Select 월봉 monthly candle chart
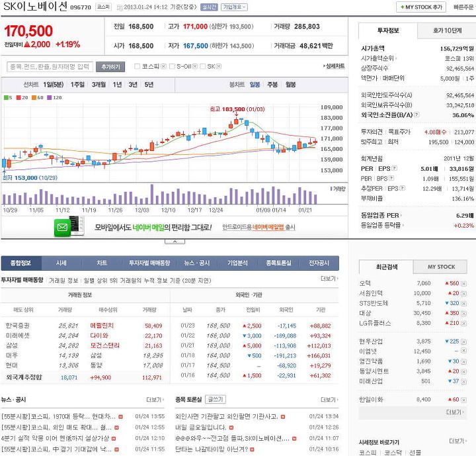476x456 pixels. [290, 85]
